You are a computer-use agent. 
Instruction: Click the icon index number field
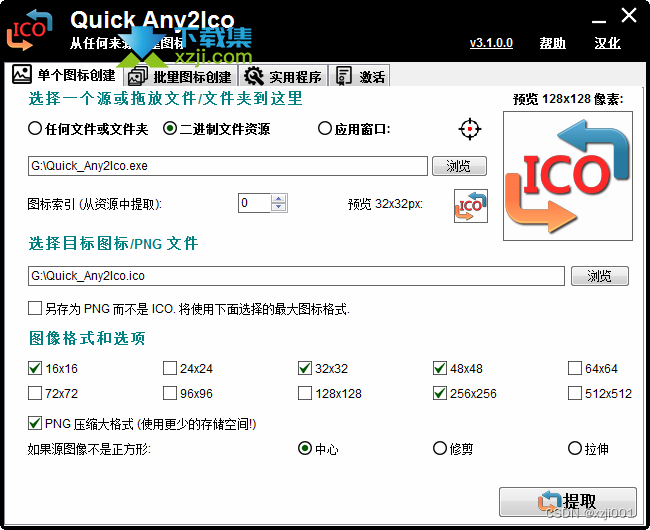point(254,203)
